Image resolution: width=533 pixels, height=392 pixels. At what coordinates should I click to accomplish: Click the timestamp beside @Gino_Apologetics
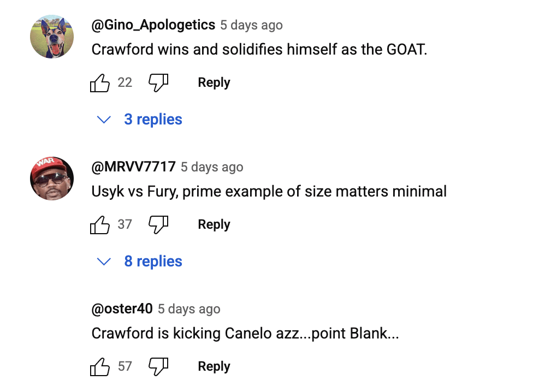[x=251, y=26]
